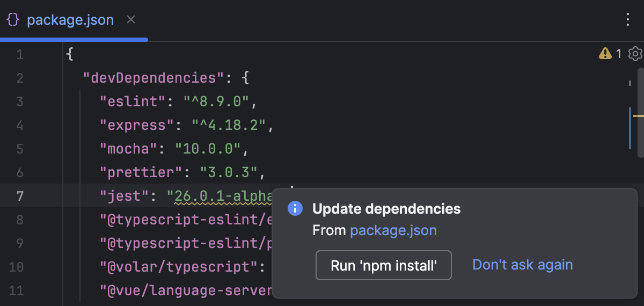644x306 pixels.
Task: Place cursor on the "devDependencies" key
Action: pyautogui.click(x=153, y=78)
